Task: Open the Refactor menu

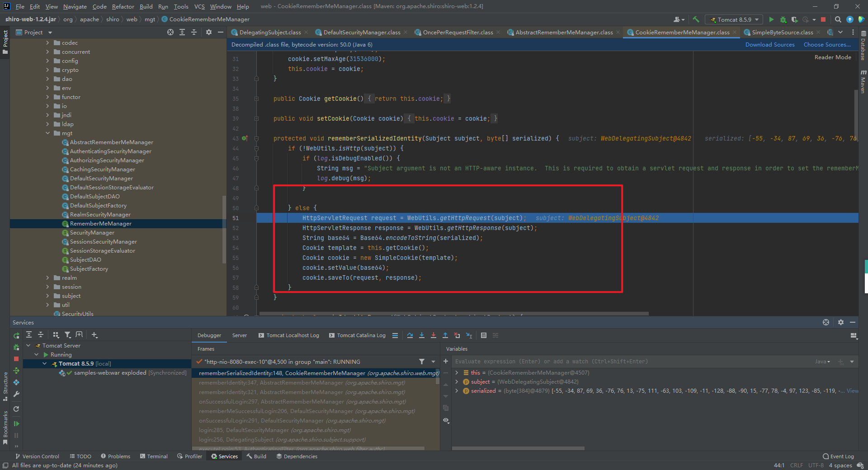Action: 123,6
